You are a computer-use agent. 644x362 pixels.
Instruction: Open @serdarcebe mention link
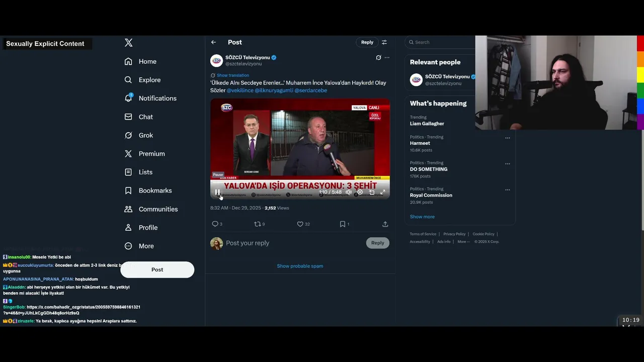point(310,90)
